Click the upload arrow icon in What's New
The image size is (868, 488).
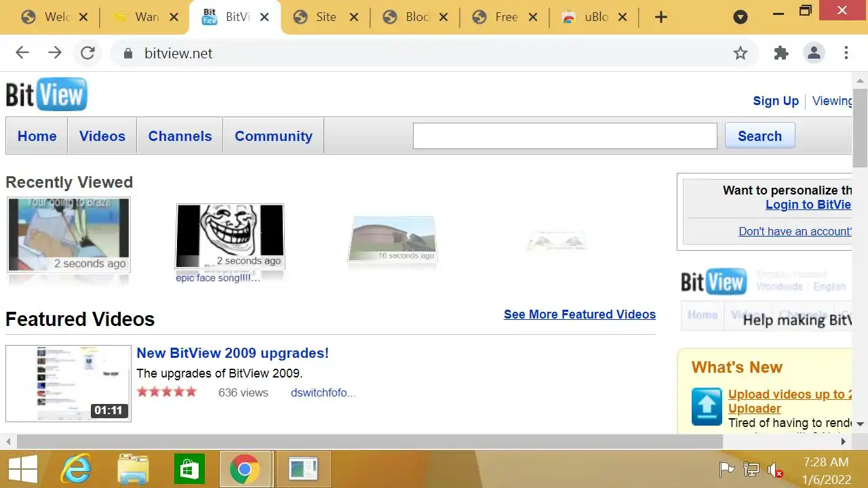tap(707, 406)
